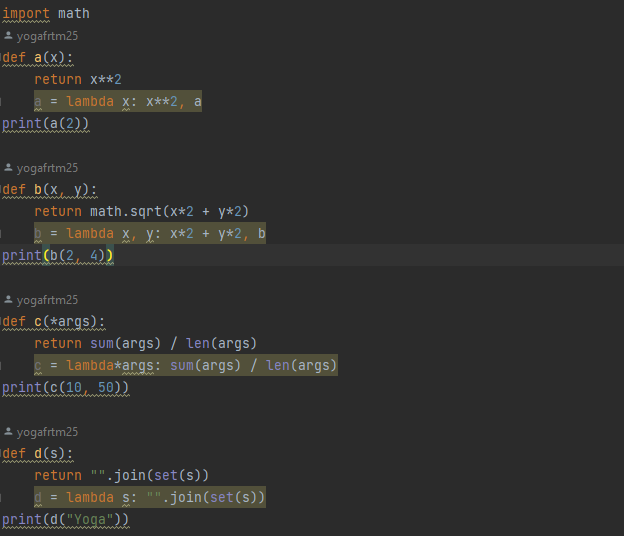The image size is (624, 536).
Task: Collapse the def c(*args) function fold marker
Action: click(1, 322)
